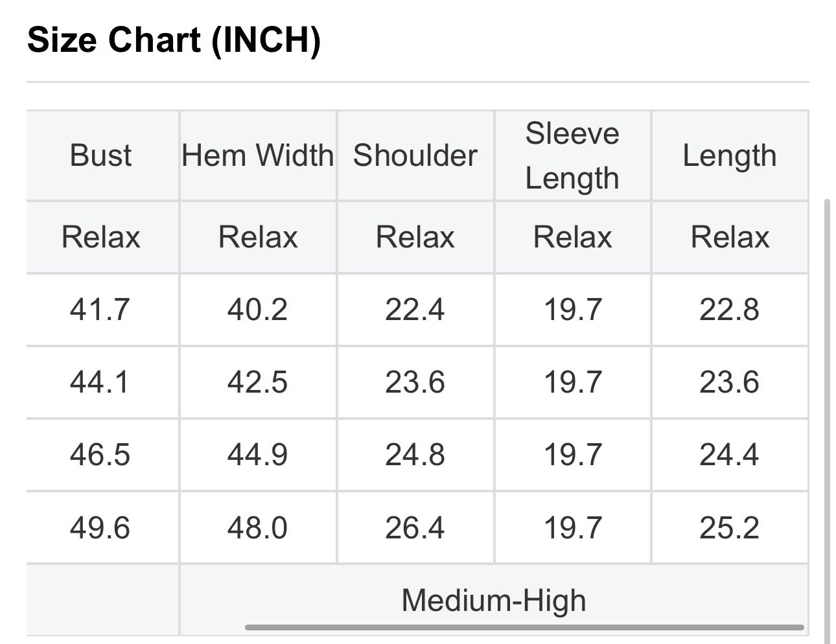Click the hem width value 48.0
The width and height of the screenshot is (836, 644).
257,528
